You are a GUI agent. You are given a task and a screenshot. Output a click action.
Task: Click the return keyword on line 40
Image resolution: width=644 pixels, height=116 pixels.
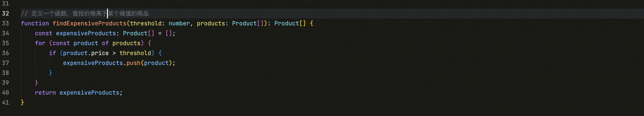tap(45, 93)
